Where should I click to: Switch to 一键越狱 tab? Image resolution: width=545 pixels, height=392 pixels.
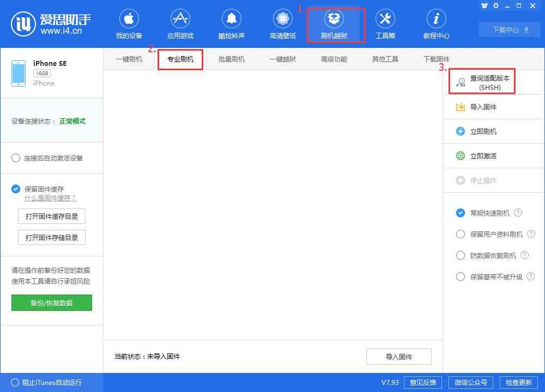(282, 59)
